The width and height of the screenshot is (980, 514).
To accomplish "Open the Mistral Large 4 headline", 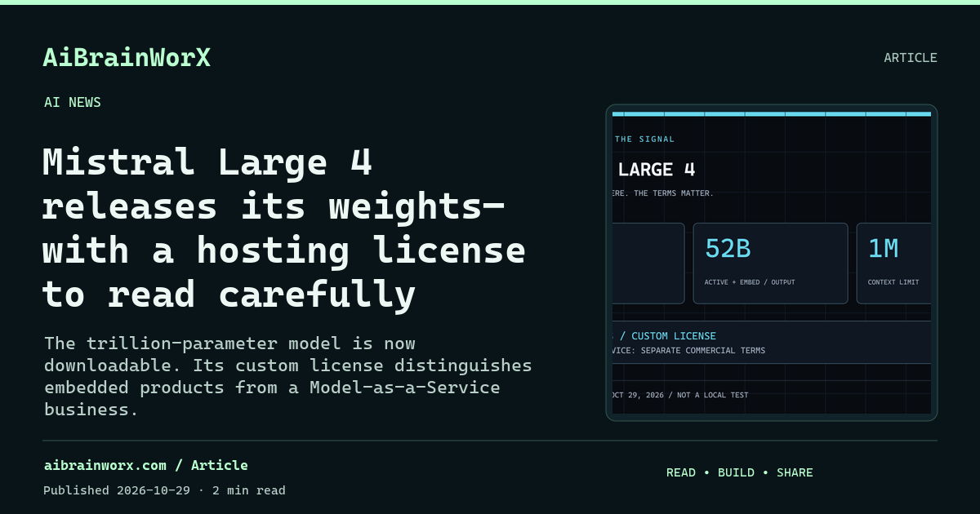I will (284, 228).
